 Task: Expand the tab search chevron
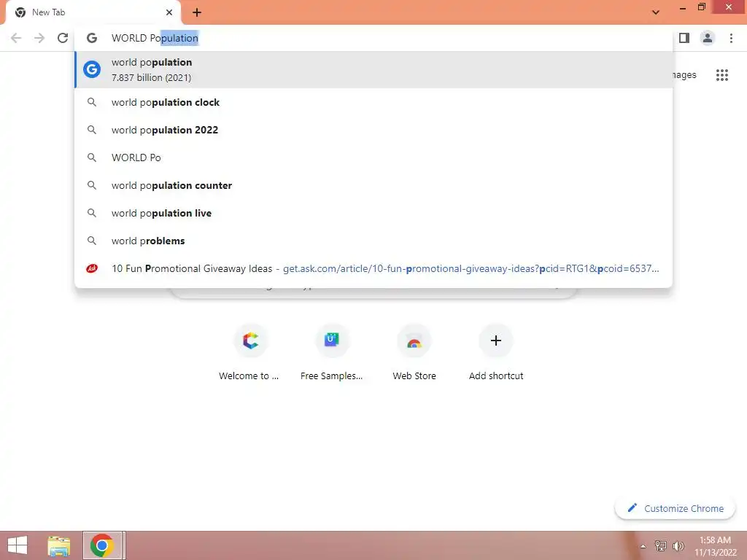[656, 12]
